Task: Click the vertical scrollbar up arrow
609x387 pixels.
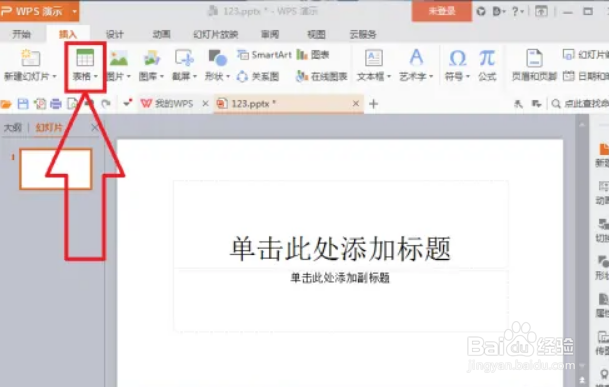Action: 582,125
